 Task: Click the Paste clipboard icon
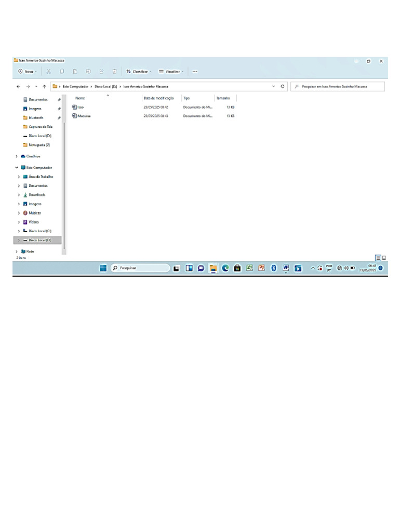tap(75, 72)
